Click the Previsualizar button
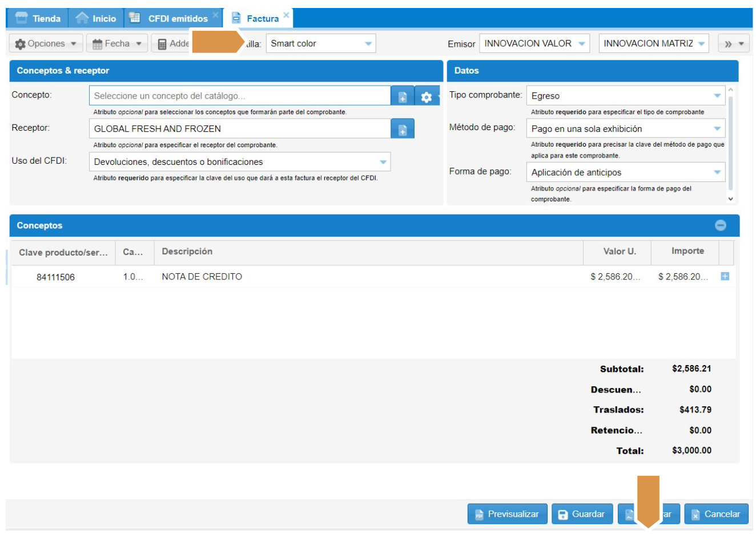The image size is (756, 534). coord(507,514)
